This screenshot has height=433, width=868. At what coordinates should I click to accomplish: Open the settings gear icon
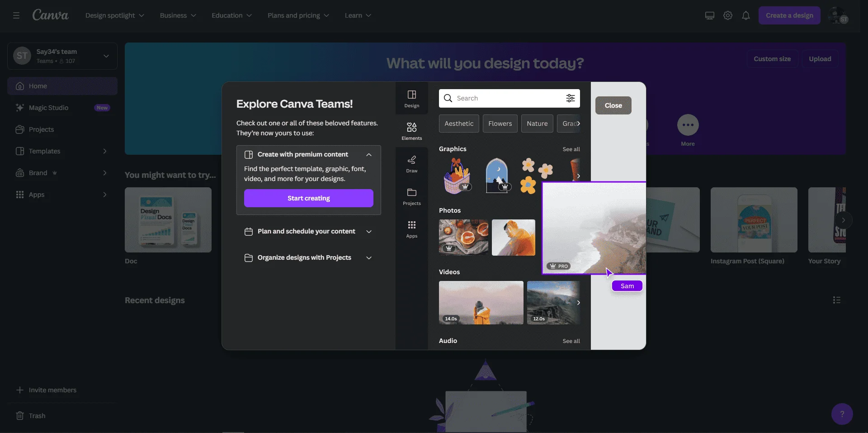[x=727, y=15]
